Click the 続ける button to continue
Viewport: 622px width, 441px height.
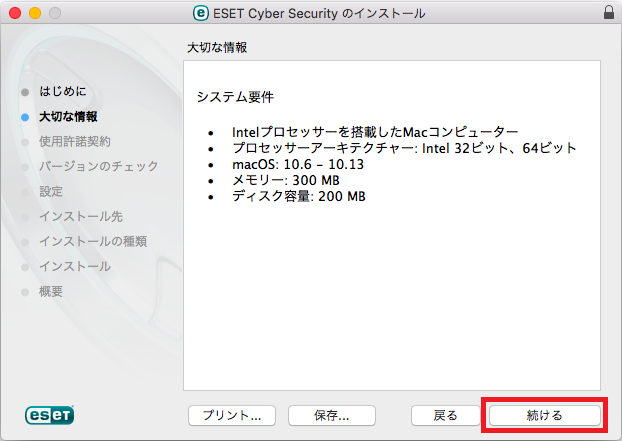[x=545, y=415]
